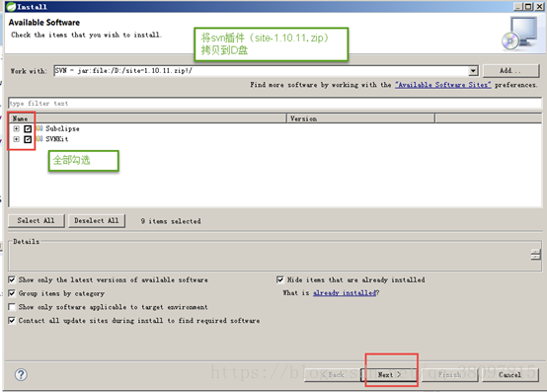Toggle Group items by category checkbox
This screenshot has width=547, height=392.
tap(12, 293)
